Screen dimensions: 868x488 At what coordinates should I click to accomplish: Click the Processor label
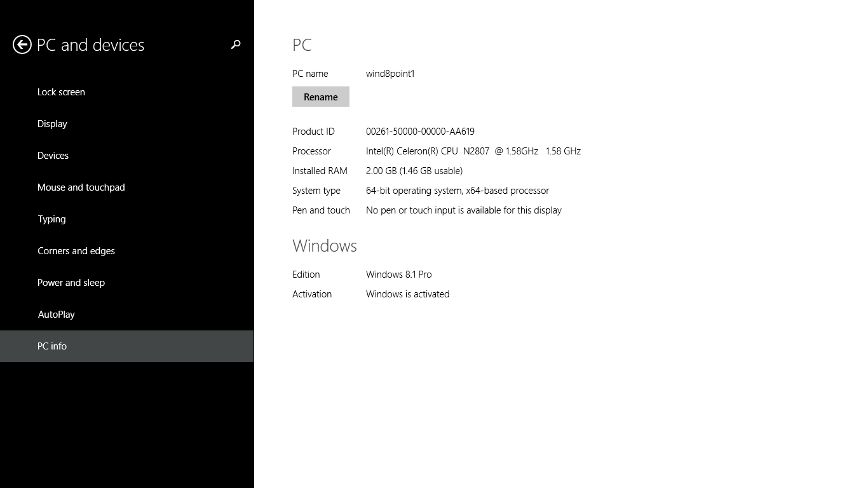pyautogui.click(x=311, y=151)
